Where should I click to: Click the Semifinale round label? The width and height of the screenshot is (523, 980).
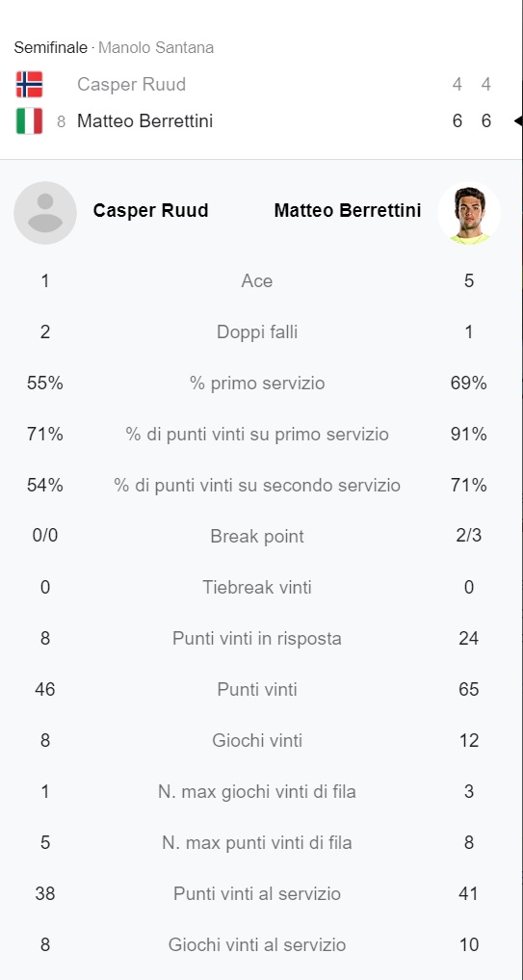[51, 47]
